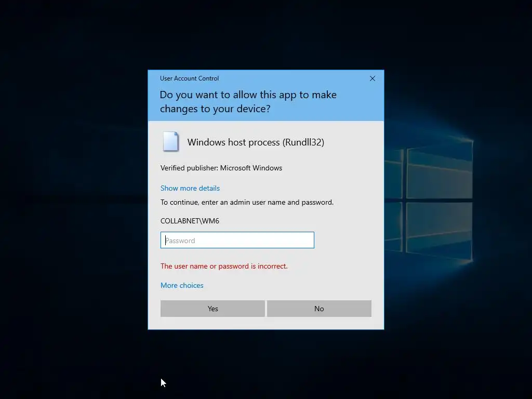This screenshot has height=399, width=532.
Task: Click Verified publisher: Microsoft Windows text
Action: 221,168
